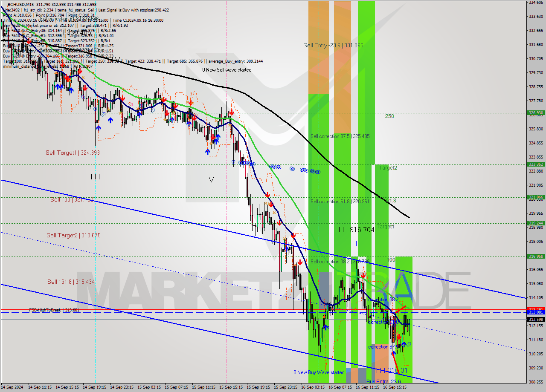Click the 334.605 price axis value
Image resolution: width=546 pixels, height=392 pixels.
536,2
